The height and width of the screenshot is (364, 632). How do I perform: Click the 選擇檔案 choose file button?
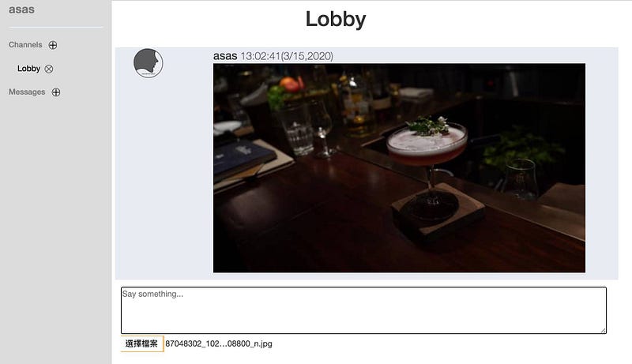click(142, 343)
